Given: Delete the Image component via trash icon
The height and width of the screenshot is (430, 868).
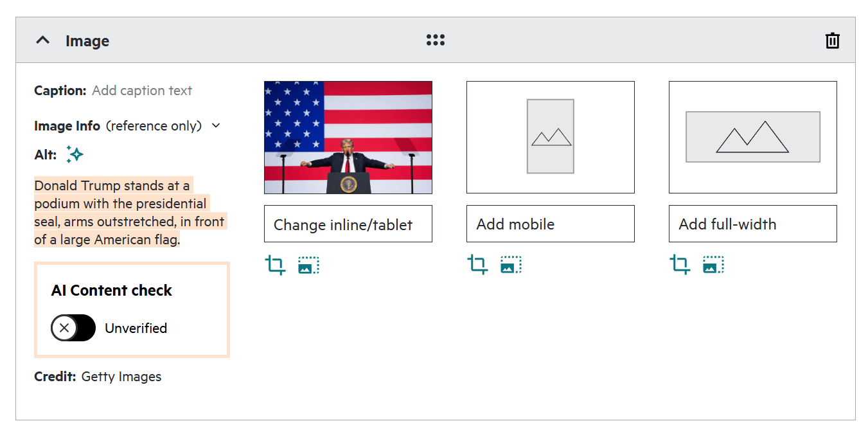Looking at the screenshot, I should tap(832, 40).
